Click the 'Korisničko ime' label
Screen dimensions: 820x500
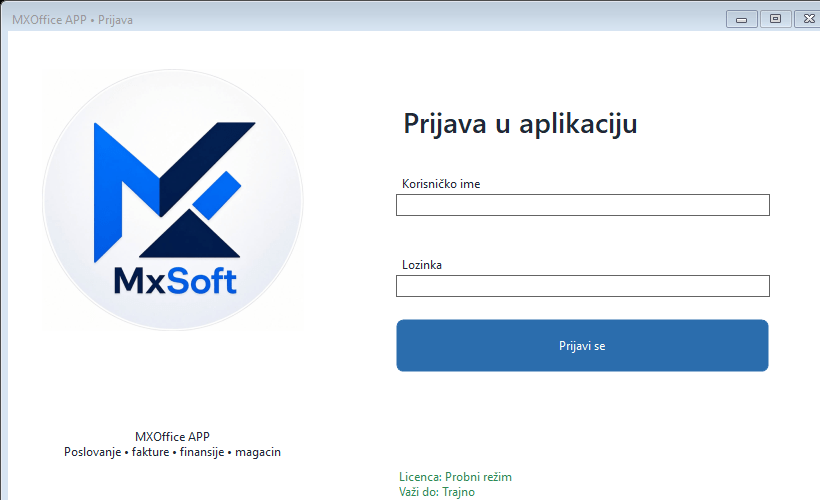[441, 184]
